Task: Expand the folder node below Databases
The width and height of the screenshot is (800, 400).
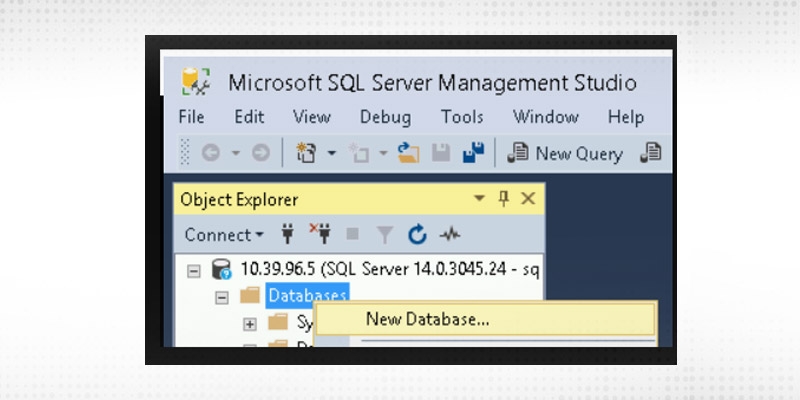Action: pyautogui.click(x=249, y=324)
